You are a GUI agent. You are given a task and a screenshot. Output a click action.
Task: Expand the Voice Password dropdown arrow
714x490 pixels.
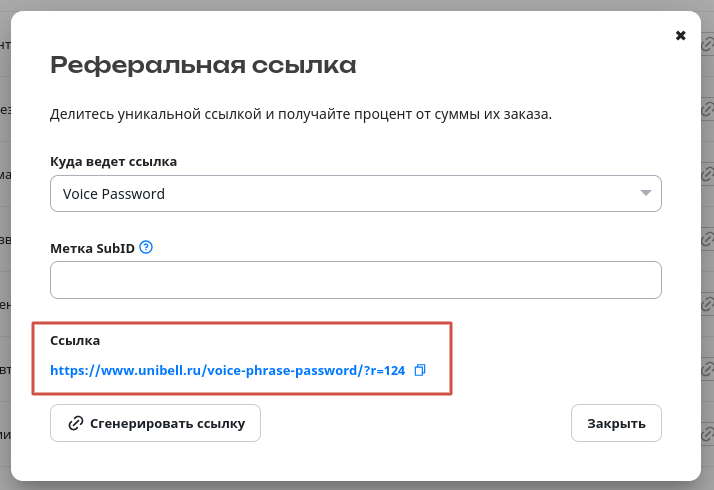coord(645,193)
